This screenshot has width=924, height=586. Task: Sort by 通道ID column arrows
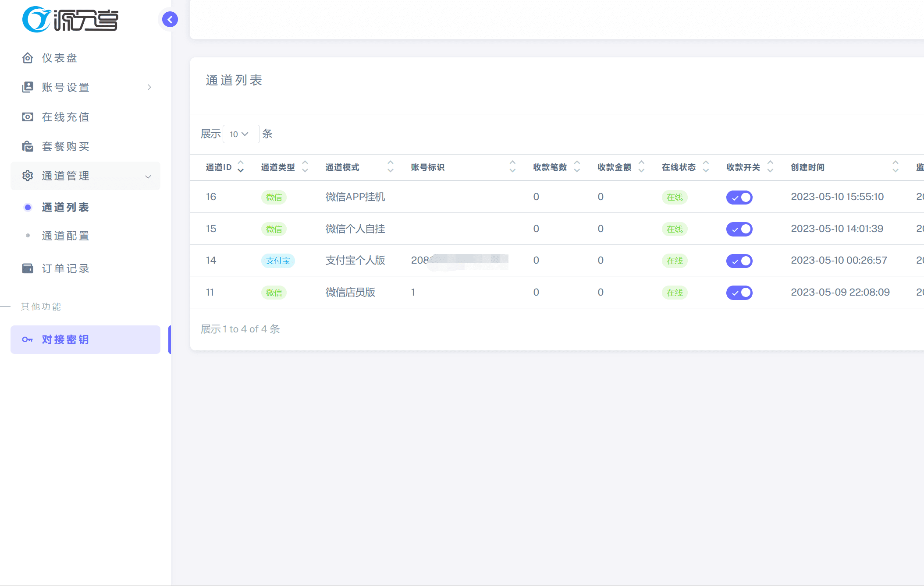click(241, 166)
